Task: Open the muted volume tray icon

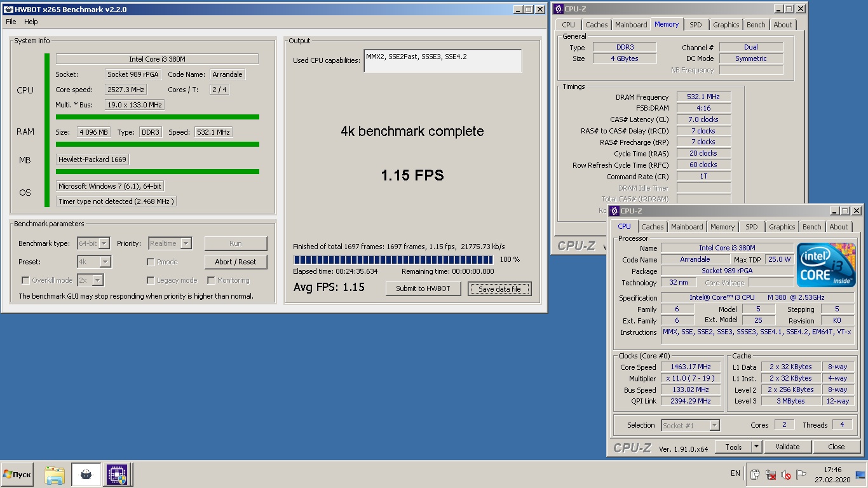Action: coord(786,475)
